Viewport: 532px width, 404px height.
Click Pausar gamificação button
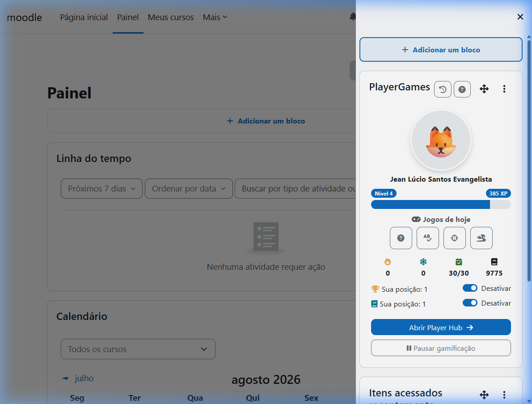click(441, 348)
